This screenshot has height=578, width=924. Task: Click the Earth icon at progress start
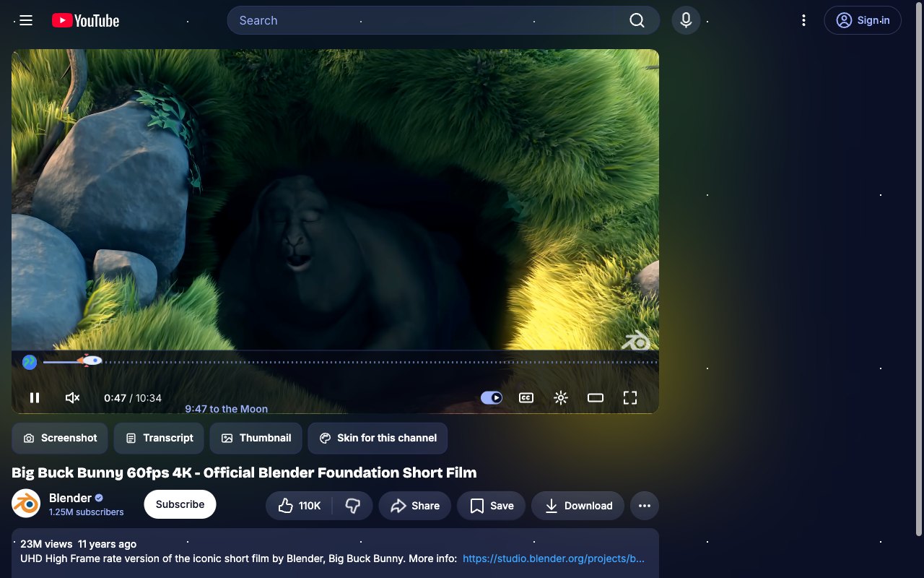pyautogui.click(x=30, y=362)
